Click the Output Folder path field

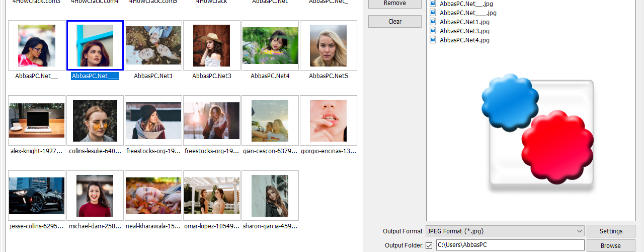point(510,245)
